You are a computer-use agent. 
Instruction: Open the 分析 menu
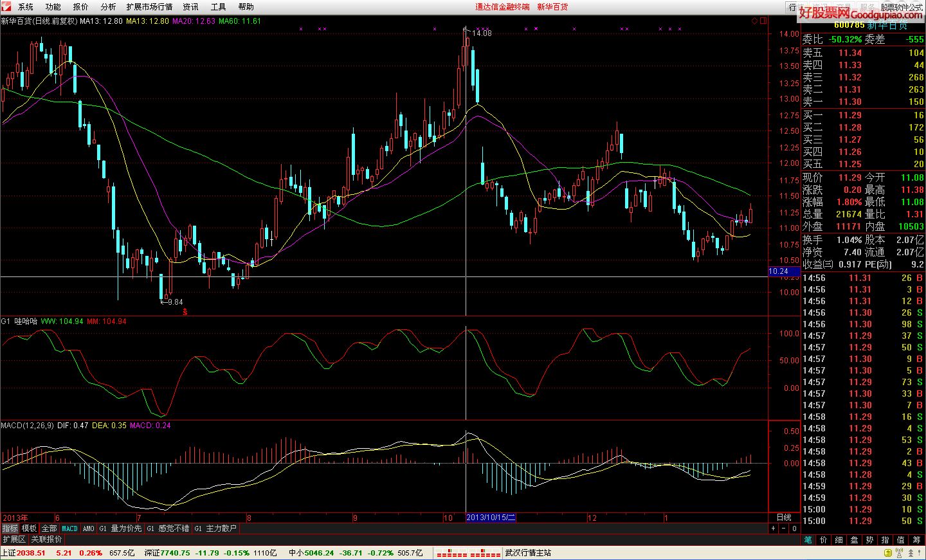[109, 7]
